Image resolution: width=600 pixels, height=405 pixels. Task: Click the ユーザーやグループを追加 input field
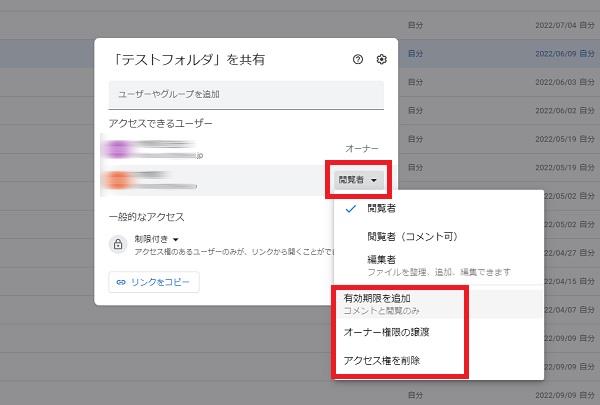245,94
